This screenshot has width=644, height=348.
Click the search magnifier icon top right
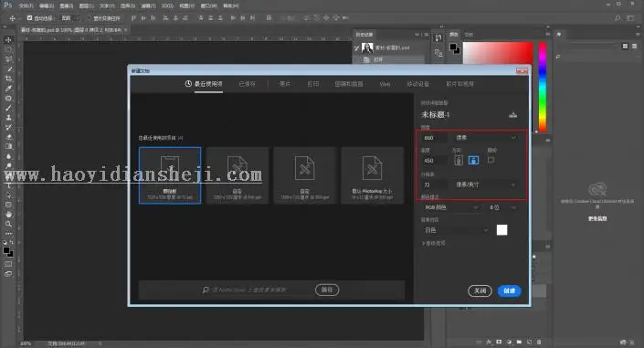point(618,18)
